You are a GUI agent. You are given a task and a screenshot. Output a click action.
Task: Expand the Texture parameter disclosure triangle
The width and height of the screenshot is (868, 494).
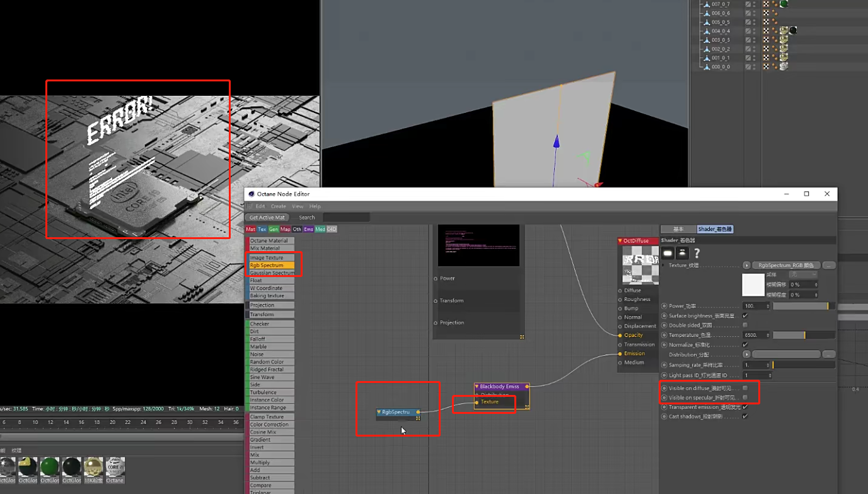(664, 266)
